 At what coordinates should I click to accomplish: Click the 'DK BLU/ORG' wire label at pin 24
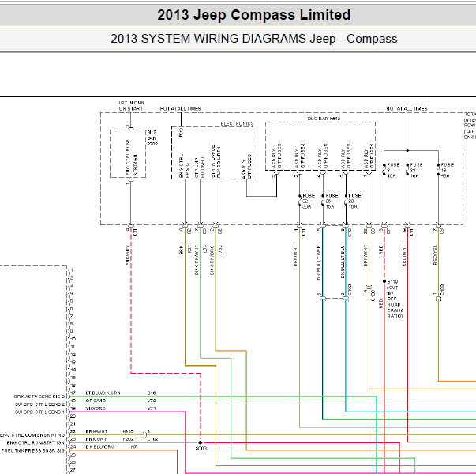[x=100, y=446]
